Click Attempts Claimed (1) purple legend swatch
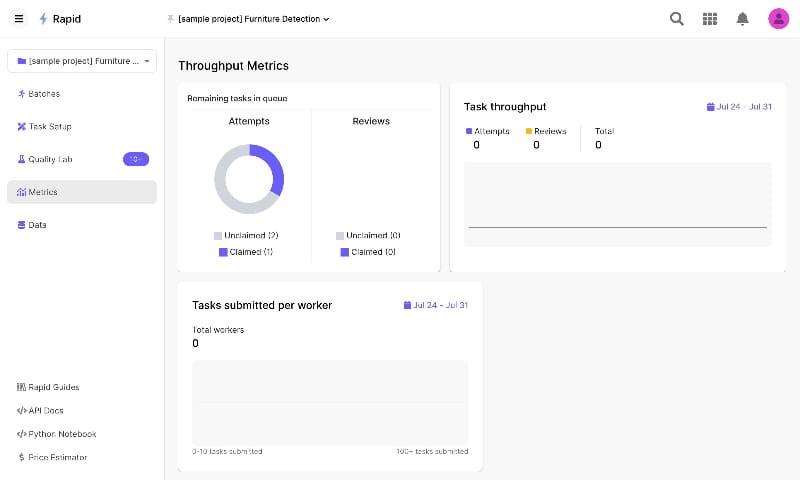 (223, 252)
